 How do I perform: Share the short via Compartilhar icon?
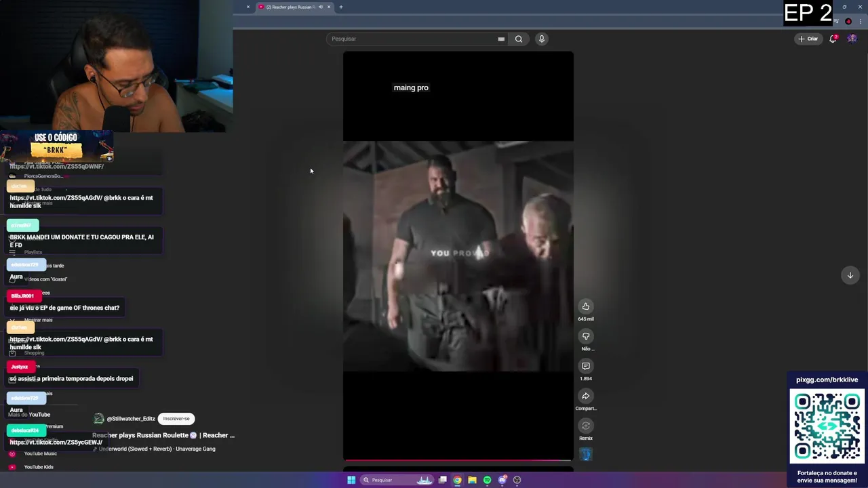(x=586, y=396)
